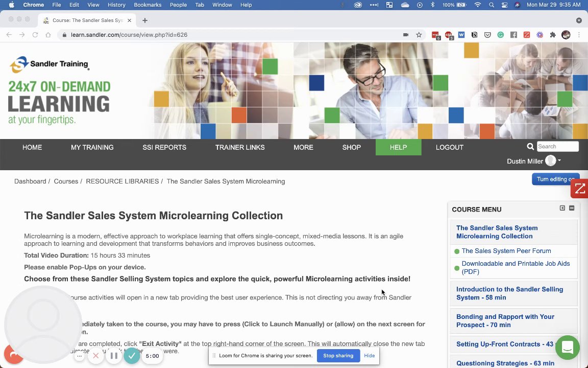Open Loom recording more options dots

pos(79,356)
